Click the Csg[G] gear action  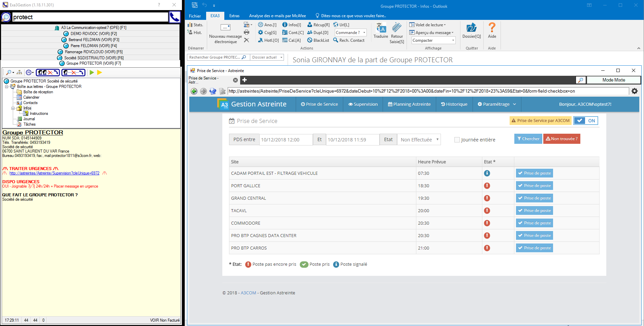click(267, 33)
